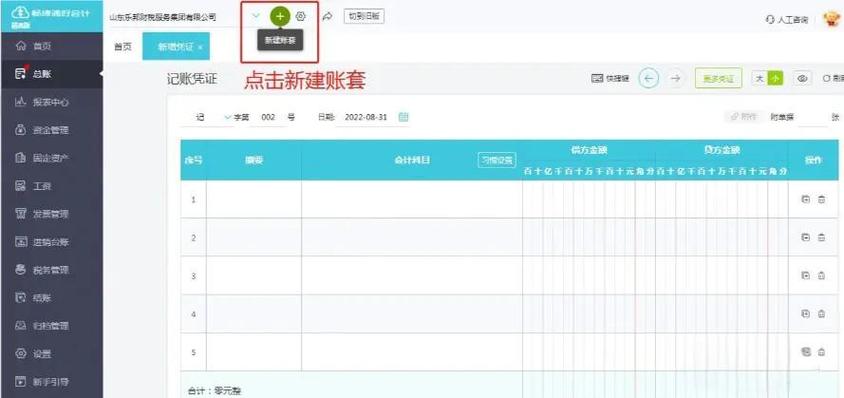844x398 pixels.
Task: Click the 操作 column header
Action: click(813, 160)
